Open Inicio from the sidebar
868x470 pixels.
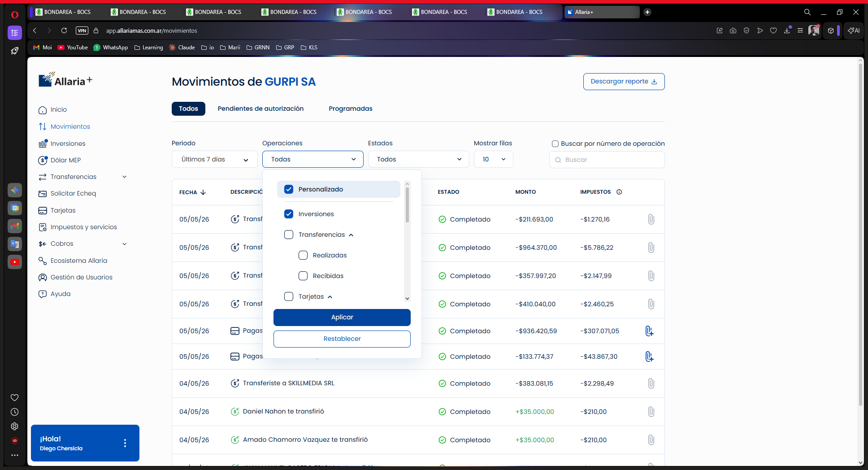pyautogui.click(x=58, y=110)
